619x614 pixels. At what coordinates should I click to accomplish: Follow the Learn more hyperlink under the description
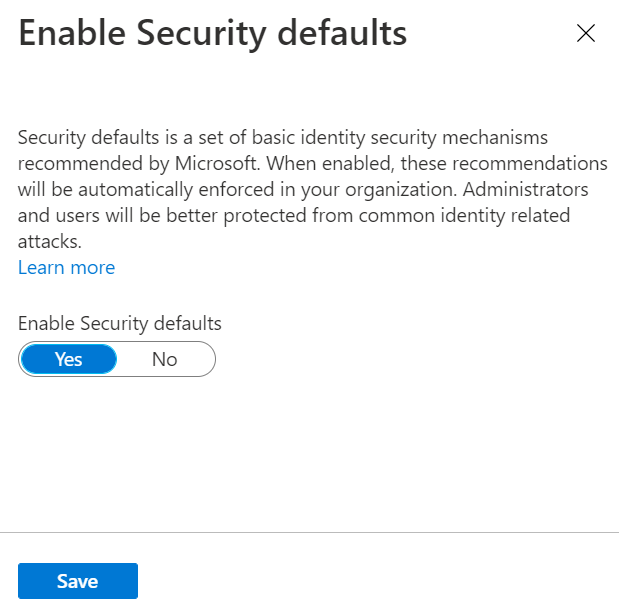click(66, 267)
